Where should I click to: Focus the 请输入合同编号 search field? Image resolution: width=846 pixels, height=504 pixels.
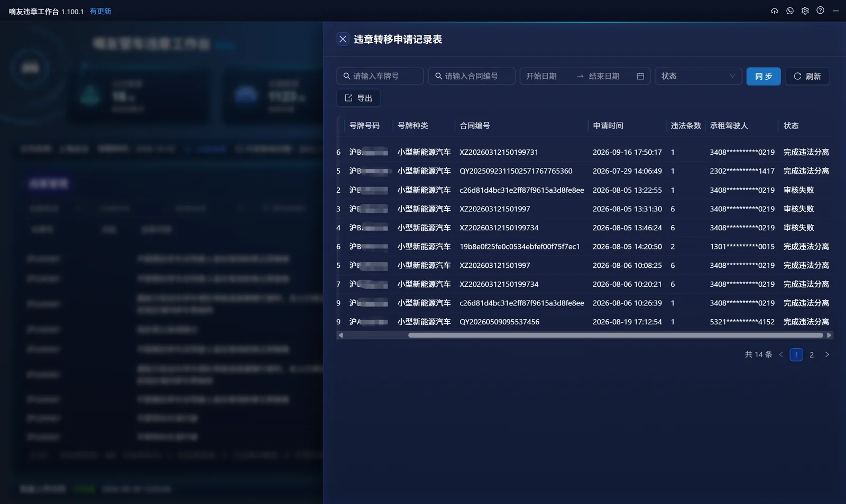472,76
